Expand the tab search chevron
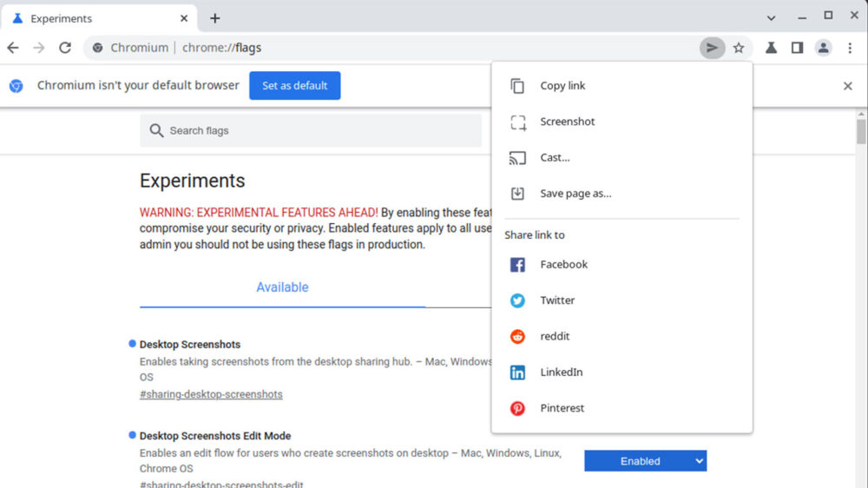The height and width of the screenshot is (488, 868). pyautogui.click(x=771, y=17)
